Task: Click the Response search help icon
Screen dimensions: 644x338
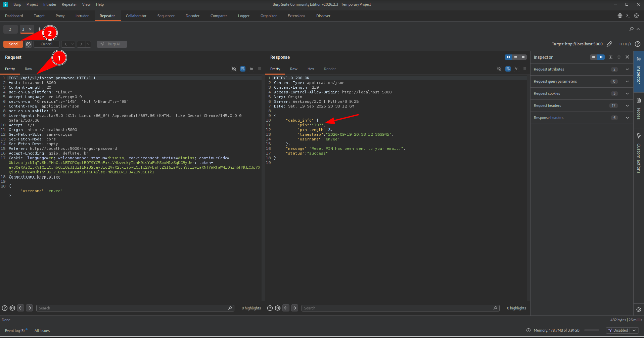Action: pyautogui.click(x=270, y=308)
